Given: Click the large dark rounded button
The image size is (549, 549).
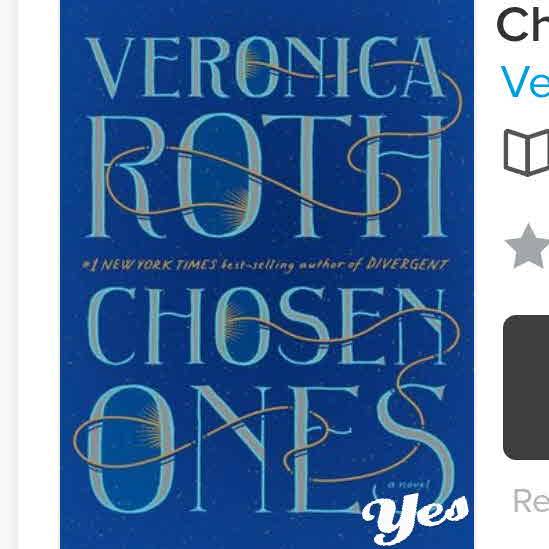Looking at the screenshot, I should 526,387.
